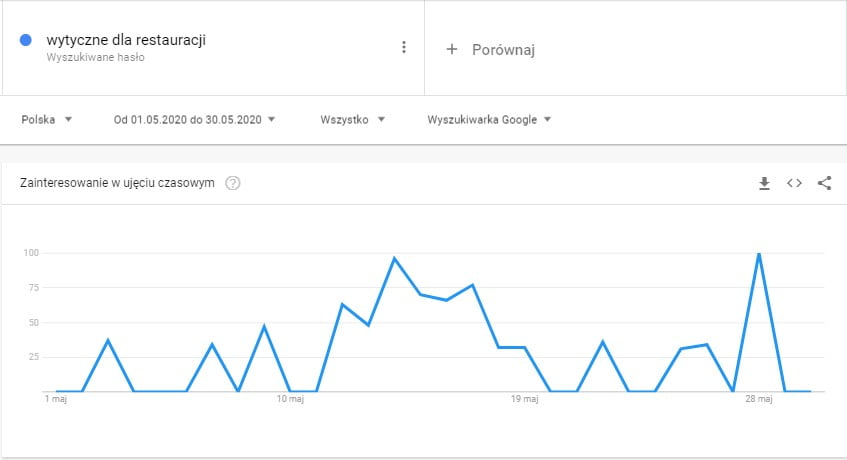
Task: Click the 'Zainteresowanie w ujęciu czasowym' heading
Action: click(x=117, y=183)
